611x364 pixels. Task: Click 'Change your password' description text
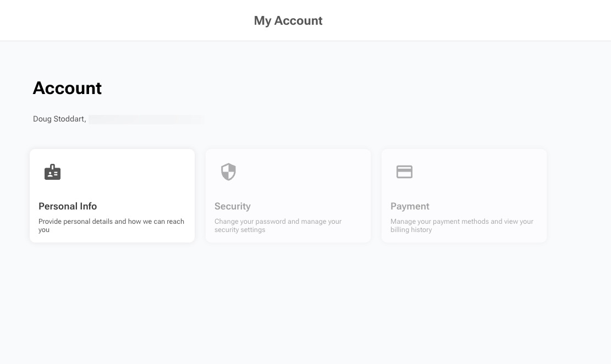[250, 222]
